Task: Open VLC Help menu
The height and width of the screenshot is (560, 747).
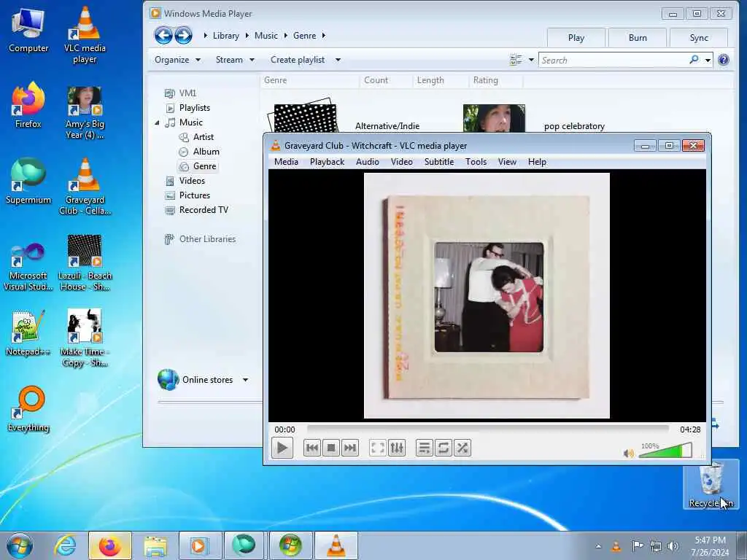Action: coord(537,162)
